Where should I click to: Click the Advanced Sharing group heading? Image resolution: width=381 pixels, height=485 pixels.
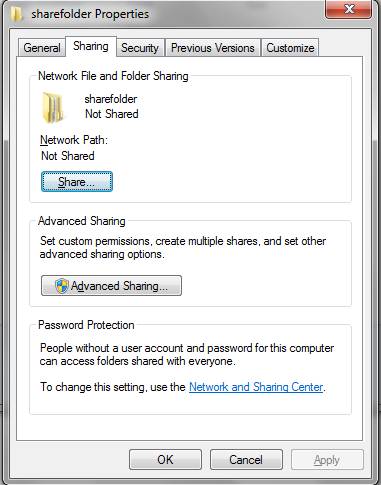82,221
